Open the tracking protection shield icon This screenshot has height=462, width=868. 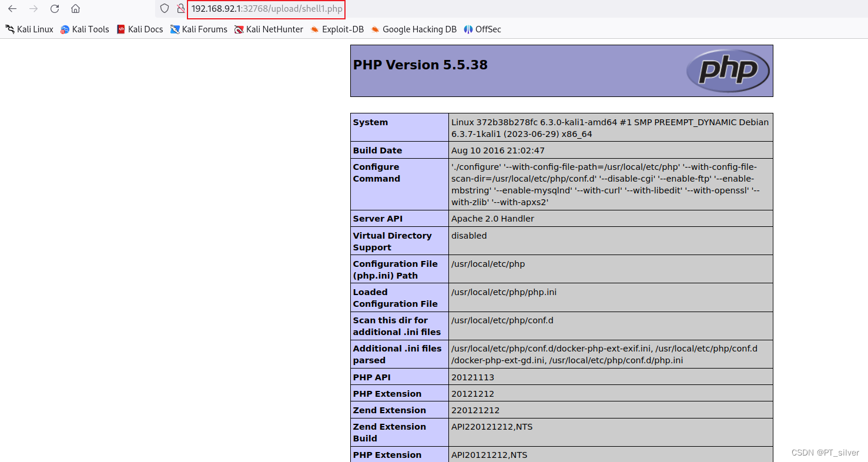click(165, 9)
